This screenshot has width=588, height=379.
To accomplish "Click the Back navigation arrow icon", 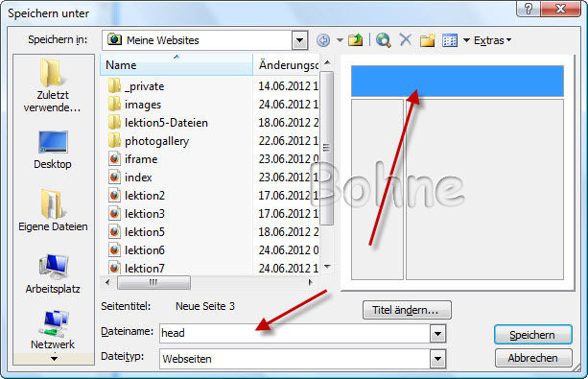I will pyautogui.click(x=323, y=40).
